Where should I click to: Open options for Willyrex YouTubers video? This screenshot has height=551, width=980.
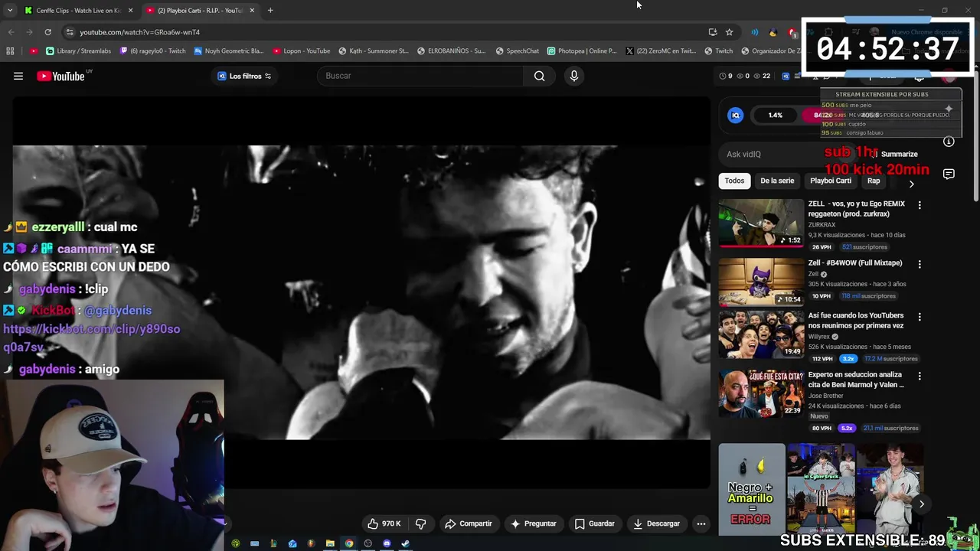(920, 317)
